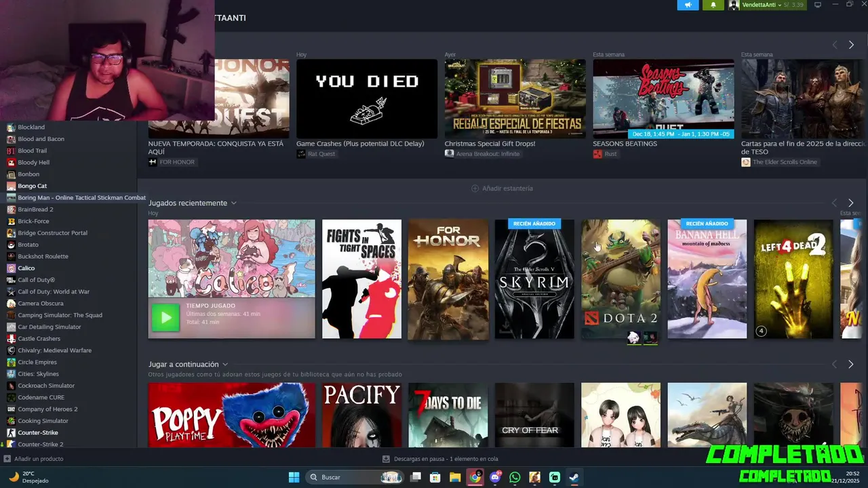Screen dimensions: 868x488
Task: Open File Explorer from the taskbar
Action: click(455, 477)
